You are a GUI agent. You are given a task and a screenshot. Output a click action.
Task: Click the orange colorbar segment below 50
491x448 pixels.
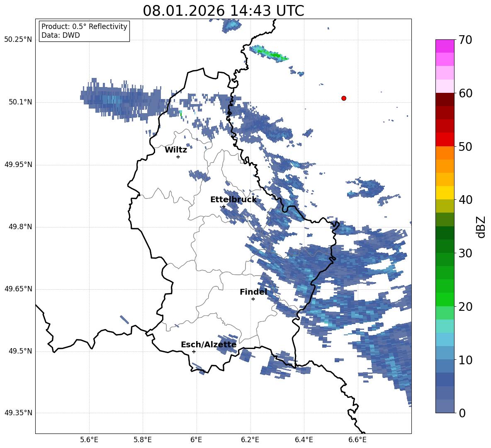coord(445,153)
